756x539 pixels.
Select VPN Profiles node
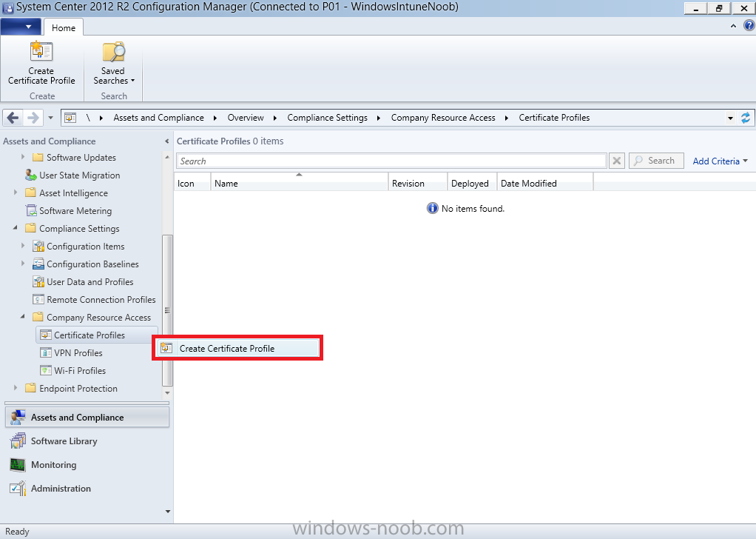(71, 352)
